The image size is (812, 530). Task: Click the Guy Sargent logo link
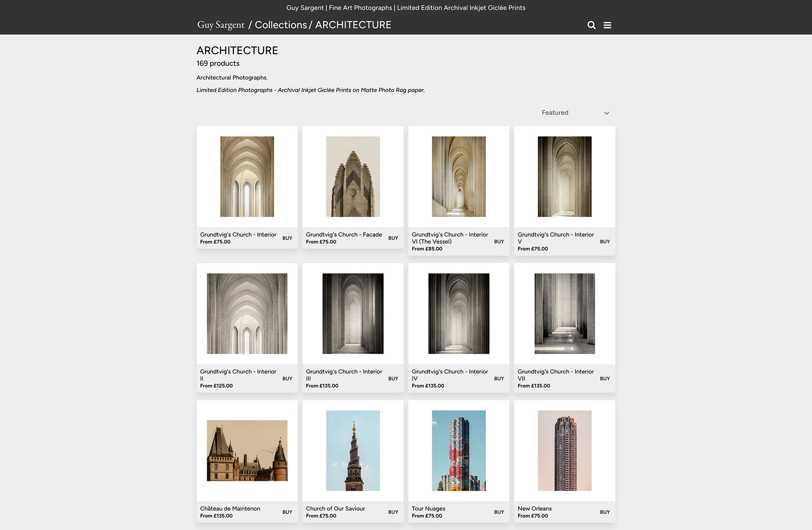point(221,25)
